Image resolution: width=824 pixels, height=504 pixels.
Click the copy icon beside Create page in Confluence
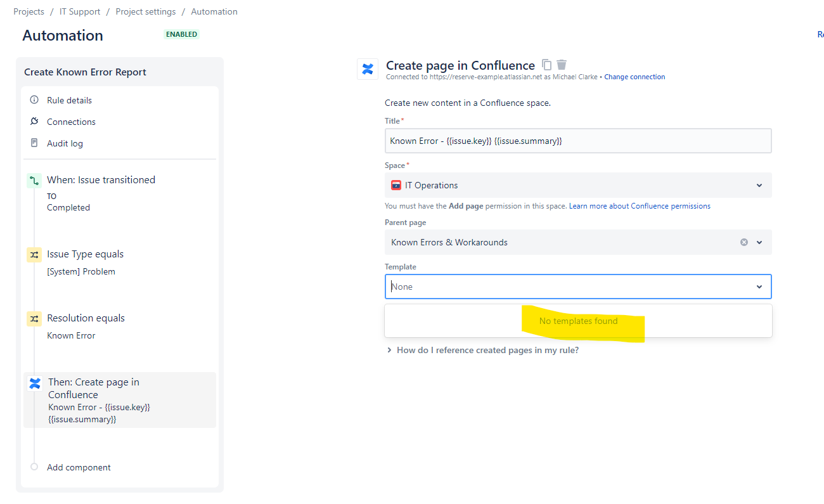(x=547, y=65)
